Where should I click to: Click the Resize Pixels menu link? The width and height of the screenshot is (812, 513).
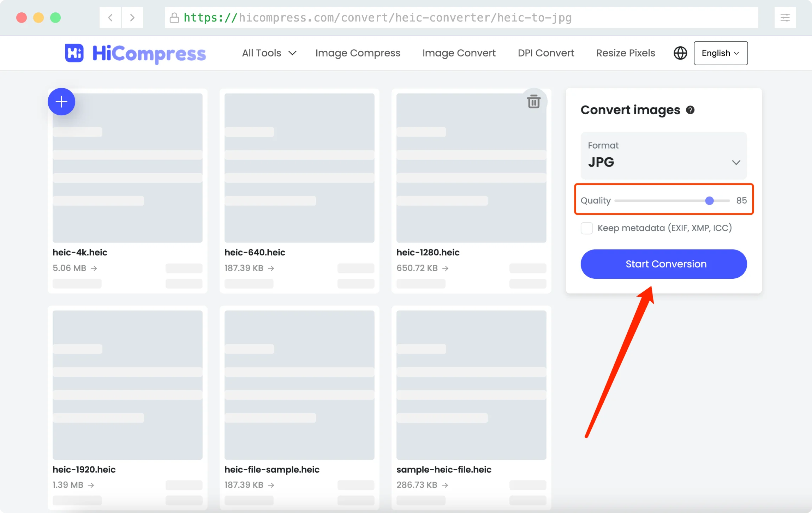pyautogui.click(x=625, y=53)
